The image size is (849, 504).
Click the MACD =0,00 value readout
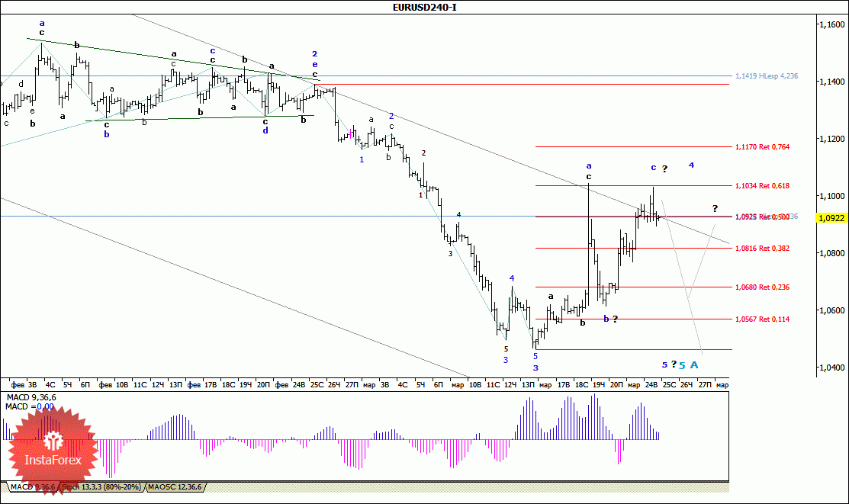[x=30, y=406]
